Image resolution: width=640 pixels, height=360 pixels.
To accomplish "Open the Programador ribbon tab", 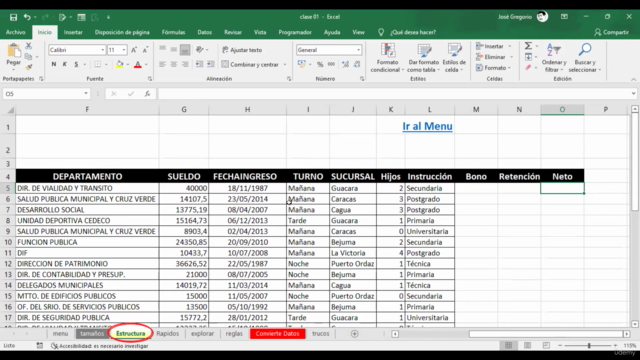I will 295,32.
